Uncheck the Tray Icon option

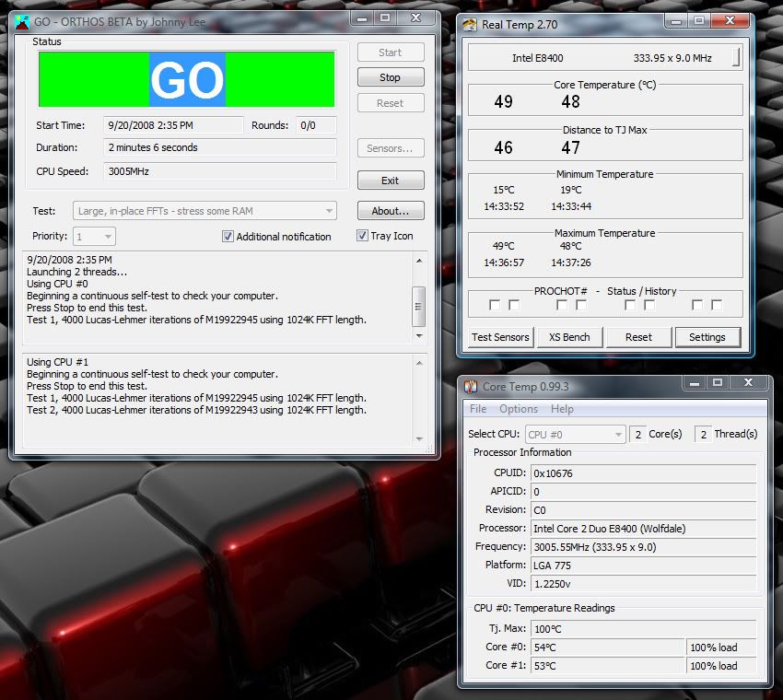pyautogui.click(x=362, y=237)
